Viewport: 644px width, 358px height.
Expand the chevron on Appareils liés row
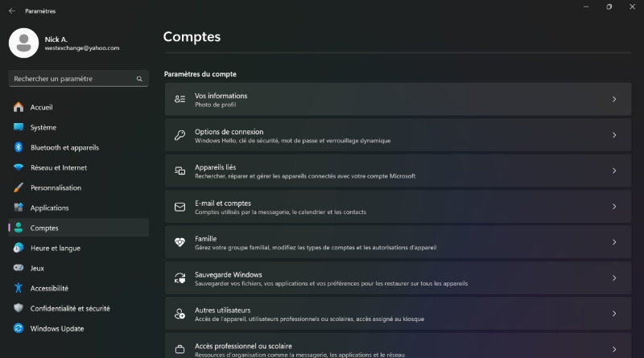point(614,171)
